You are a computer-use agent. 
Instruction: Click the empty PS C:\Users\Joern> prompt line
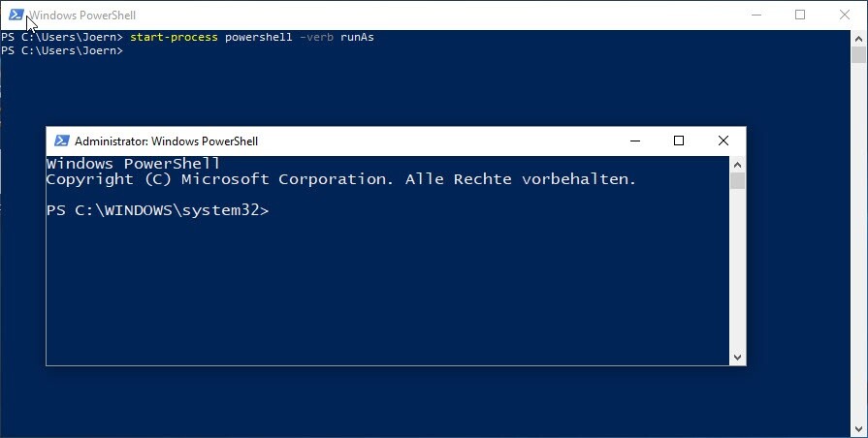pos(62,49)
